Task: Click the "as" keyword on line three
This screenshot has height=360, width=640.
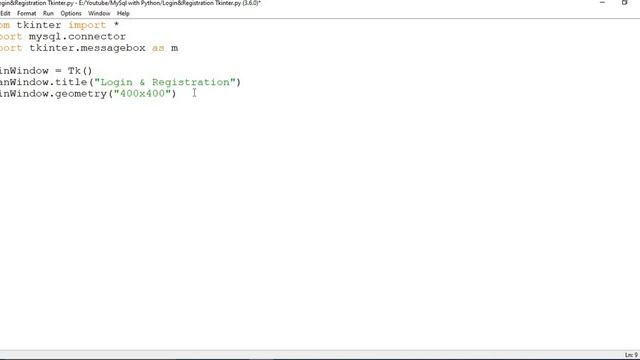Action: [158, 48]
